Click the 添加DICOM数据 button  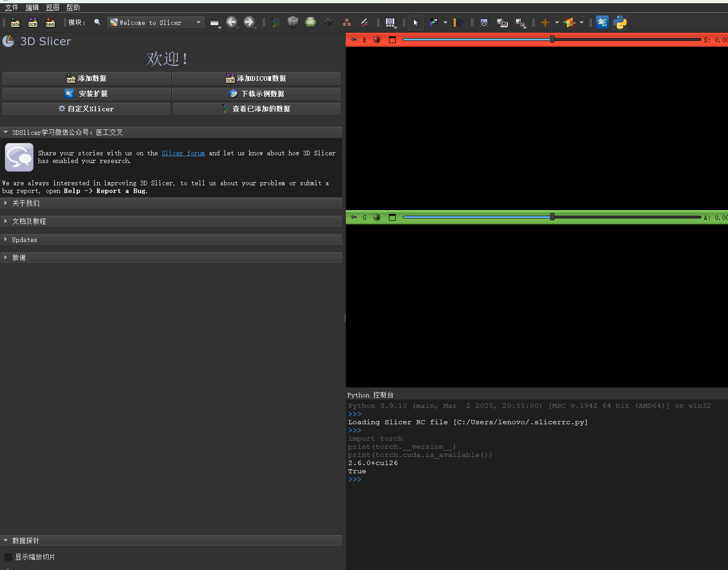256,78
